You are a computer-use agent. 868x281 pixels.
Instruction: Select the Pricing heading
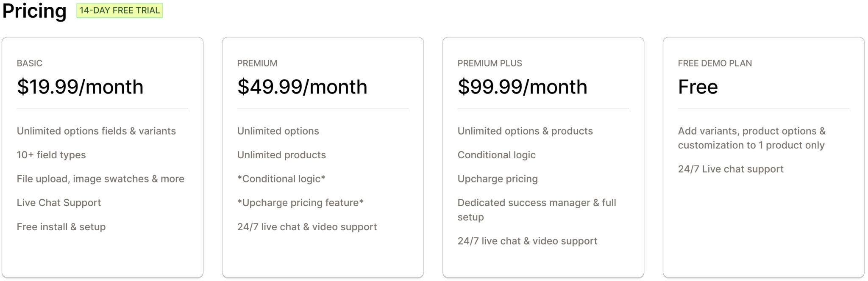(x=34, y=11)
